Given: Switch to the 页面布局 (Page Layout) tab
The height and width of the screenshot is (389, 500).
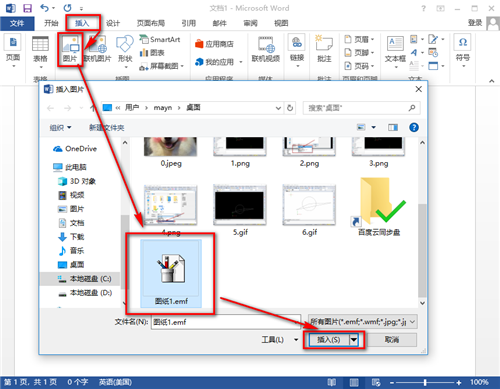Looking at the screenshot, I should click(151, 23).
